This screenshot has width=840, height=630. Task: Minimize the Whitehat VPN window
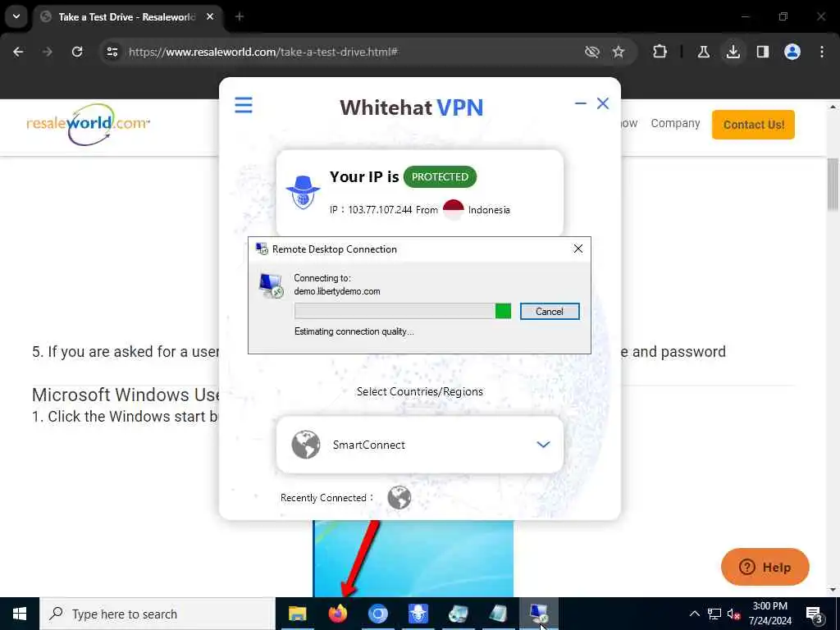580,103
